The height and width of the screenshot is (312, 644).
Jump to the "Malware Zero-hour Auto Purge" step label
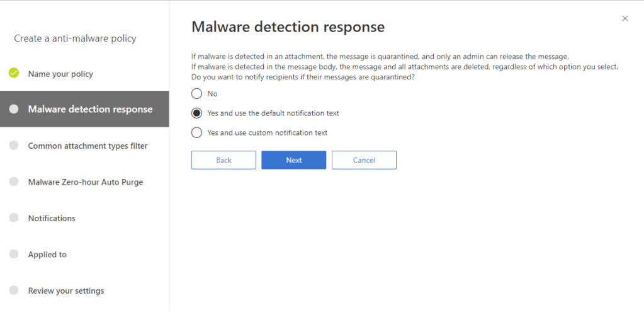[x=86, y=182]
